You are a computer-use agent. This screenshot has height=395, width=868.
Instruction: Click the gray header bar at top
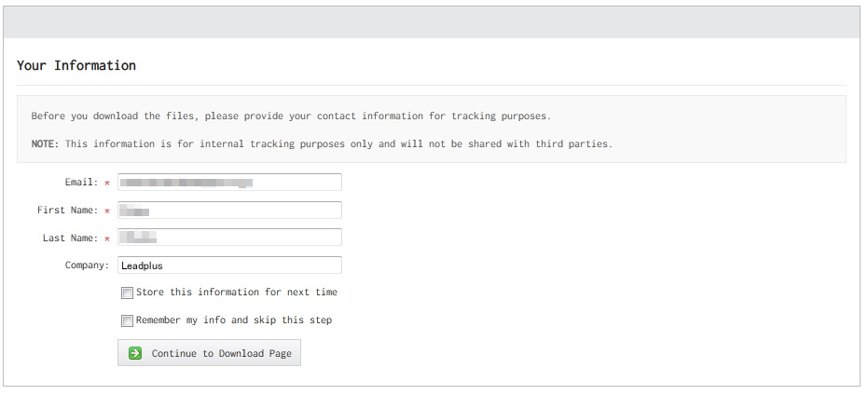[x=432, y=22]
